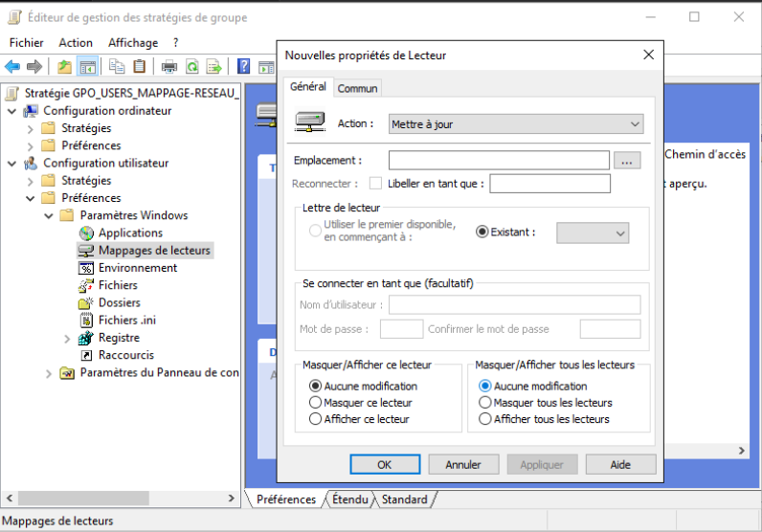Expand Stratégies under Configuration ordinateur

click(30, 129)
